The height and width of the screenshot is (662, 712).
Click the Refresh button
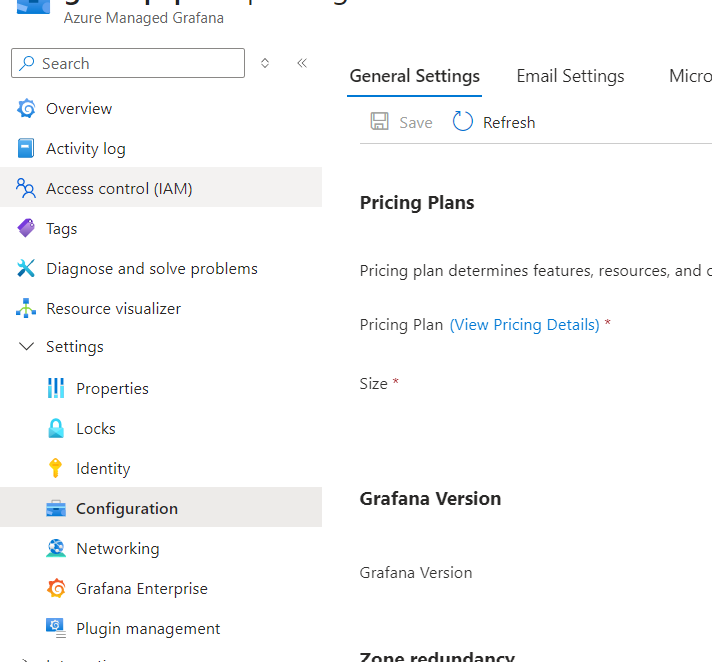point(494,122)
